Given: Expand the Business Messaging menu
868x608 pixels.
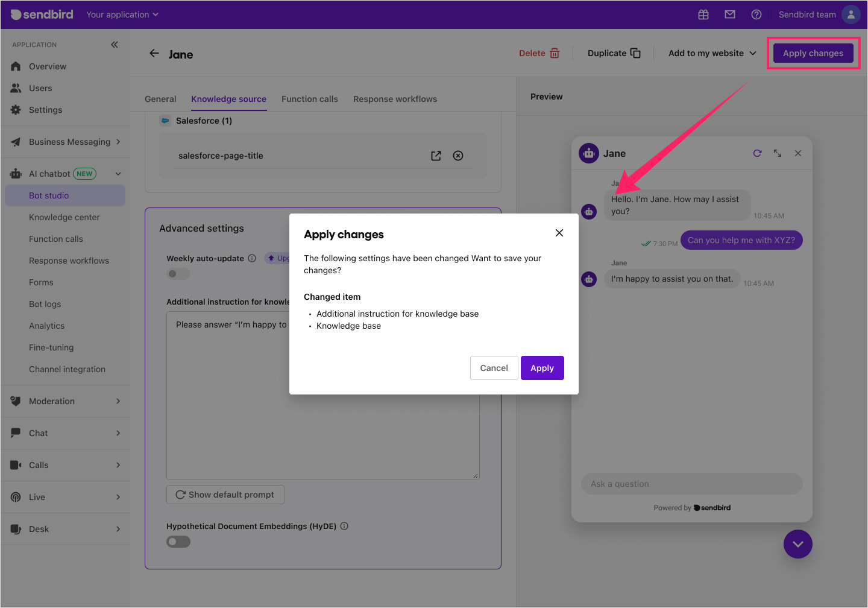Looking at the screenshot, I should tap(65, 142).
